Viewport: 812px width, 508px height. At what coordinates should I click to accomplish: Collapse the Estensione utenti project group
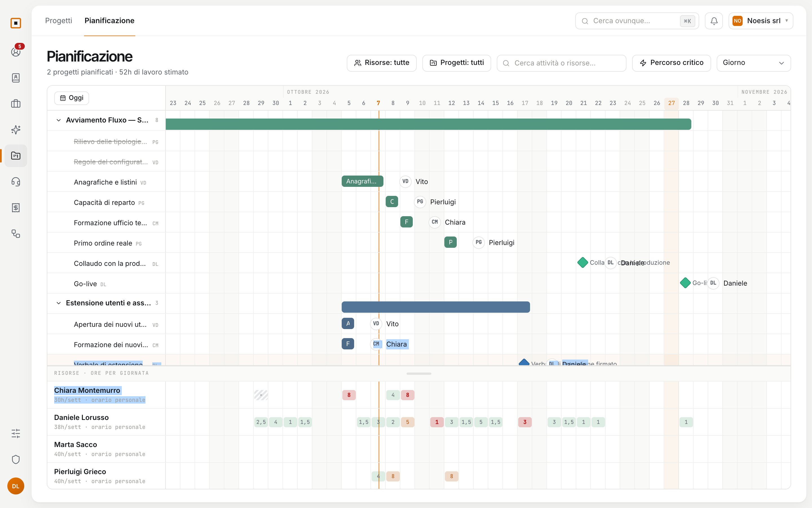(58, 303)
